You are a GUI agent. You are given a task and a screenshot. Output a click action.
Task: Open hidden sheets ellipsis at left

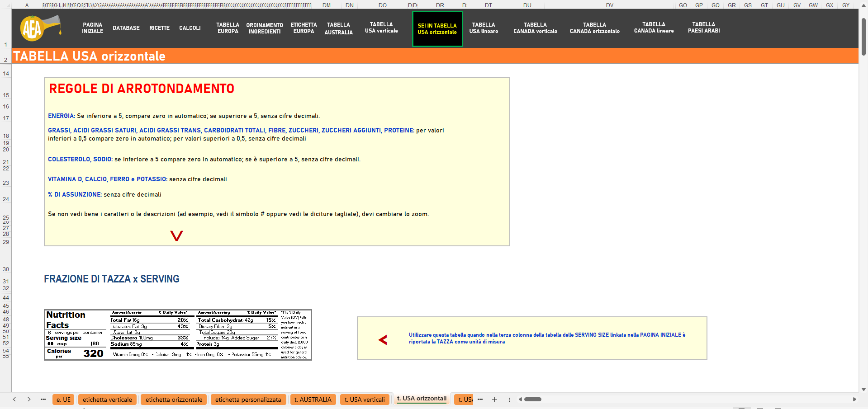43,399
